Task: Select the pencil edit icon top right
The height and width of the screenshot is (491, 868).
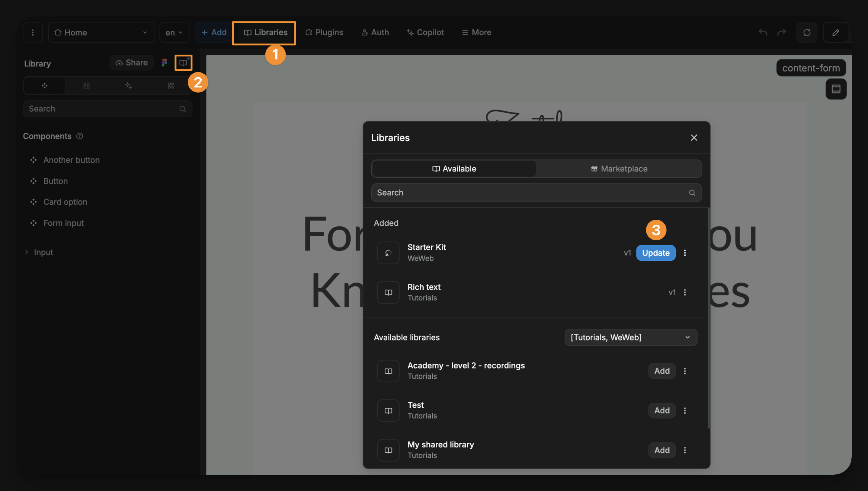Action: pyautogui.click(x=836, y=32)
